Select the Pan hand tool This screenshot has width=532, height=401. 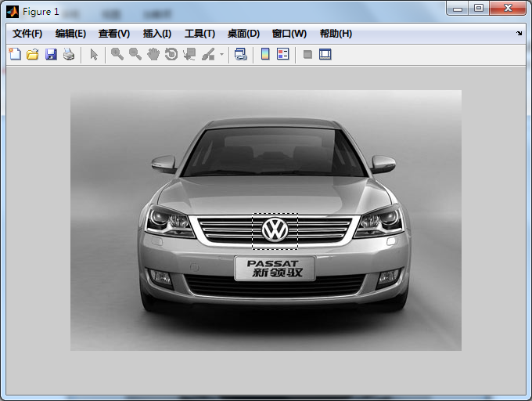click(153, 54)
